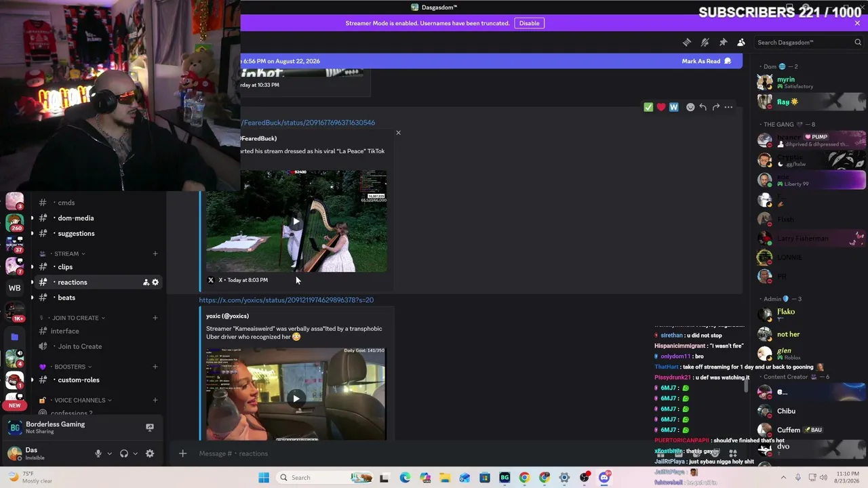The width and height of the screenshot is (868, 488).
Task: Edit reactions channel settings
Action: point(155,282)
